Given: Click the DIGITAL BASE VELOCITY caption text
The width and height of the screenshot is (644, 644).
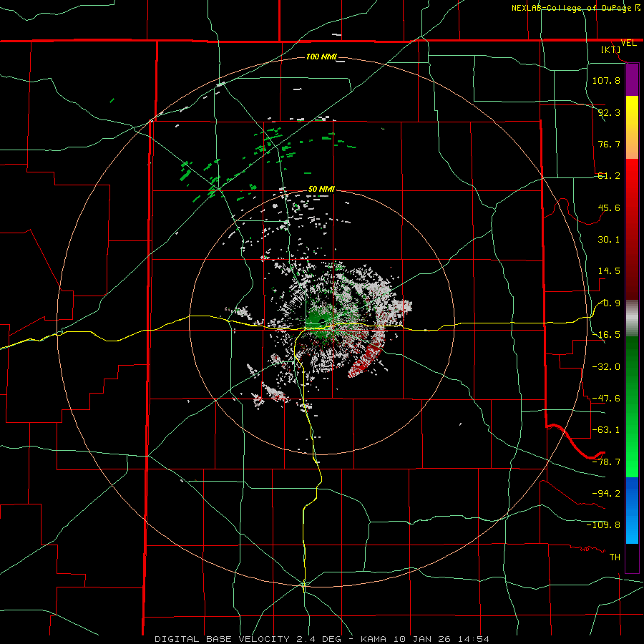Looking at the screenshot, I should [223, 639].
